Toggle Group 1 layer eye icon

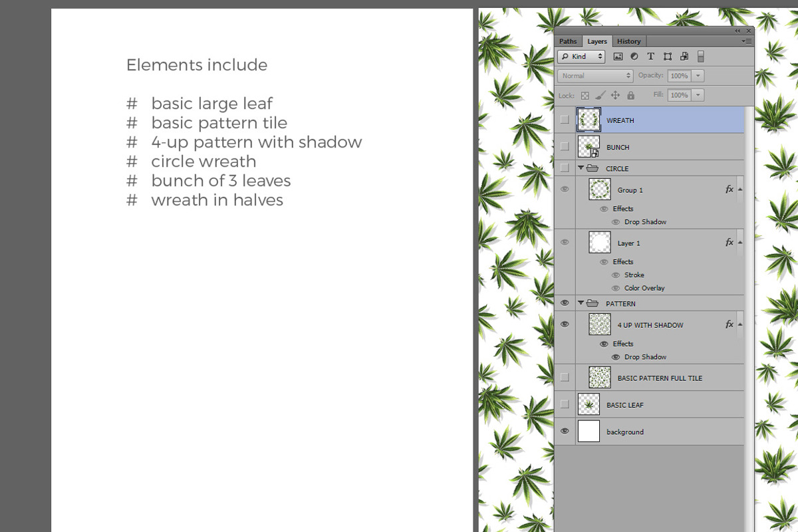tap(565, 190)
